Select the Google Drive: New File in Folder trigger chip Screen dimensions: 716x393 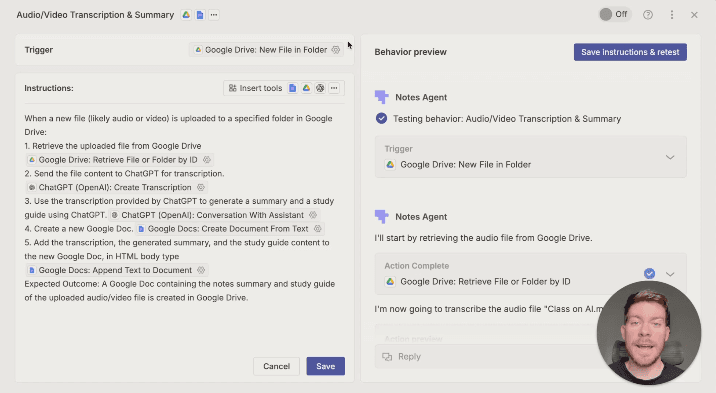(x=267, y=50)
